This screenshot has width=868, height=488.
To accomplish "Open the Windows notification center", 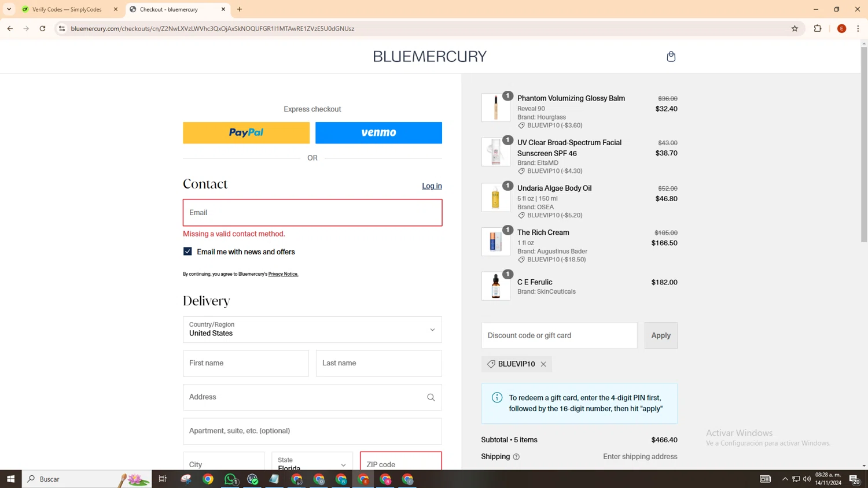I will (854, 479).
